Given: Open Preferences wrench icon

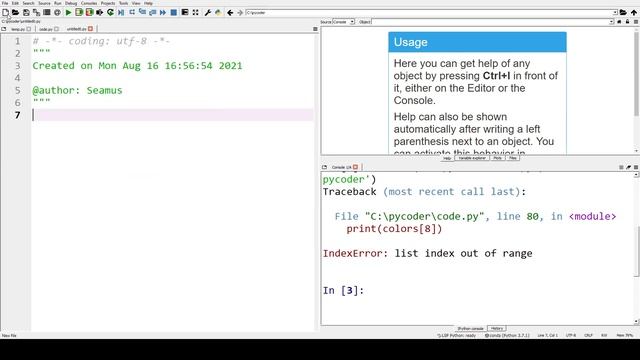Looking at the screenshot, I should coord(208,13).
